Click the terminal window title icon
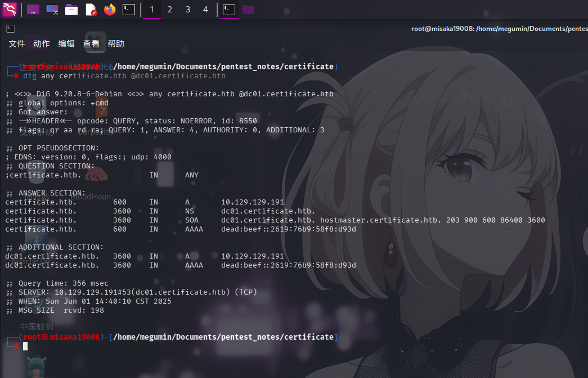This screenshot has height=378, width=588. (11, 29)
